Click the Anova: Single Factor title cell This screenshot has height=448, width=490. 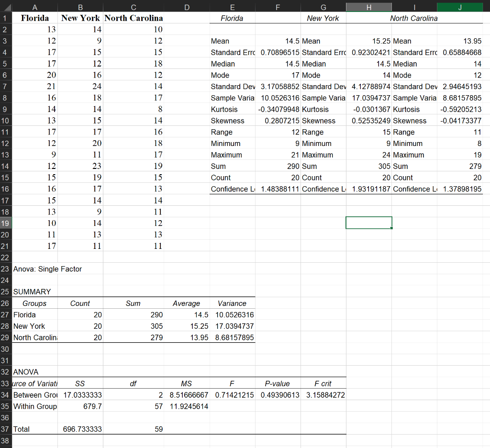tap(47, 269)
